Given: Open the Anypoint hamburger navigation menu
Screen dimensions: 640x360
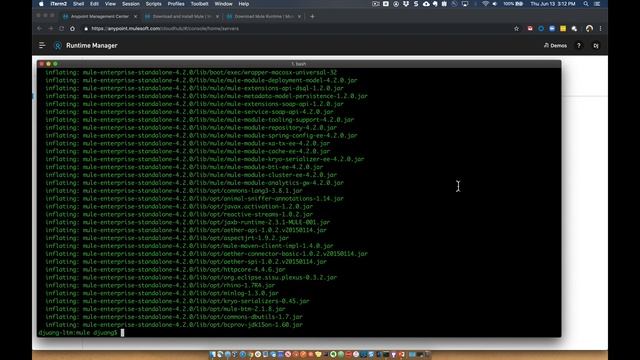Looking at the screenshot, I should tap(42, 45).
